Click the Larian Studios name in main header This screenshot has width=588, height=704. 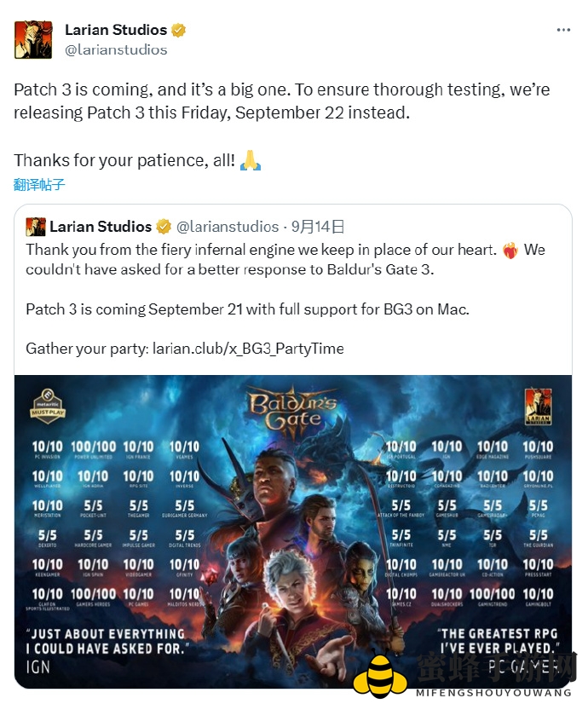pos(116,30)
